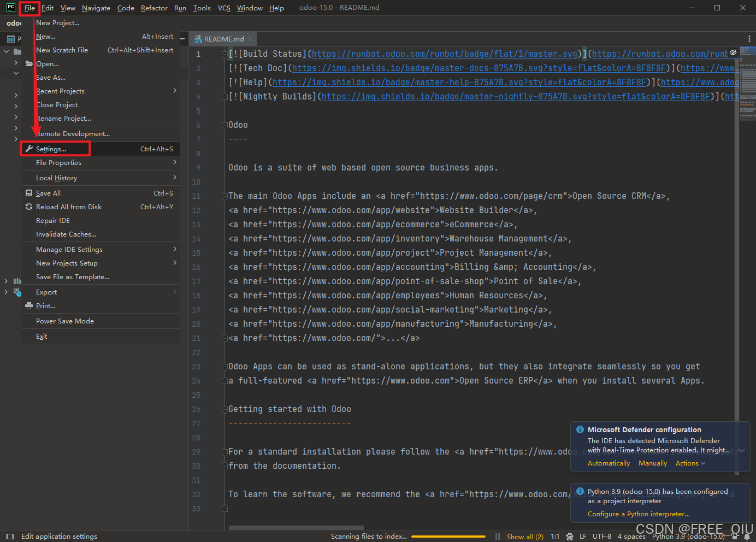
Task: Select New Project... menu entry
Action: [x=101, y=23]
